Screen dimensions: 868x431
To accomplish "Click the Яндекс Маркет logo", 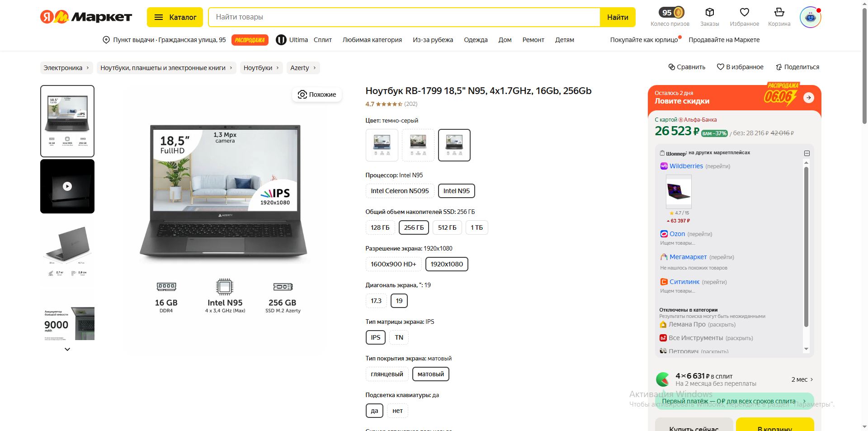I will pyautogui.click(x=86, y=17).
